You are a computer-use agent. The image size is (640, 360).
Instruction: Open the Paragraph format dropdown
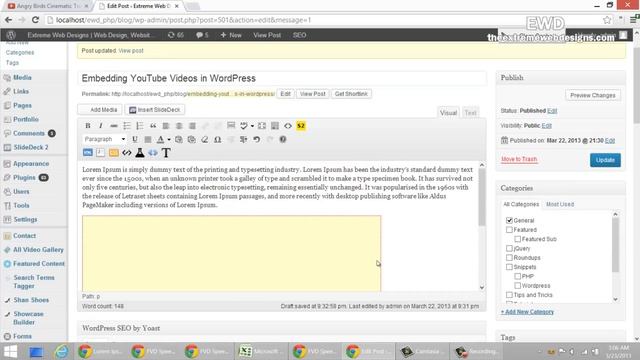coord(104,139)
